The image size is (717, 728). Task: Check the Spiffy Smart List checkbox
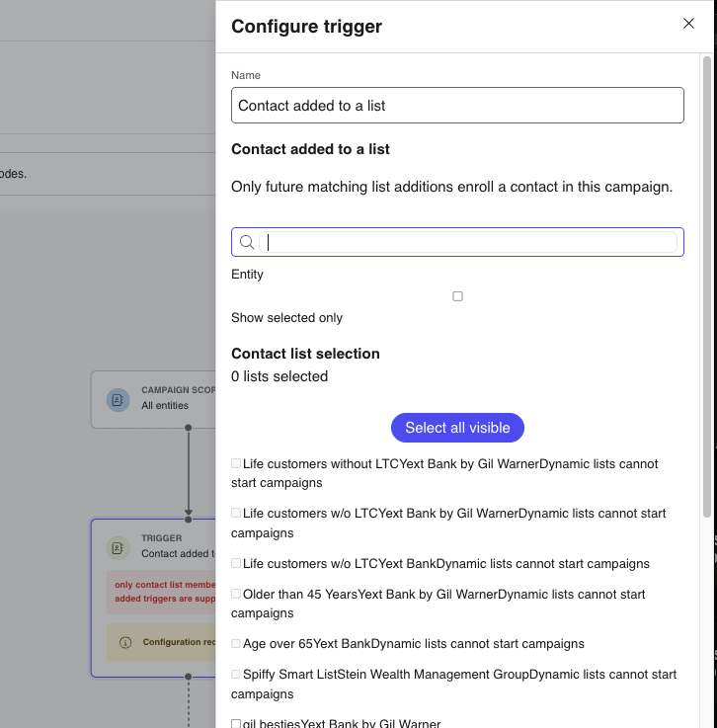236,674
